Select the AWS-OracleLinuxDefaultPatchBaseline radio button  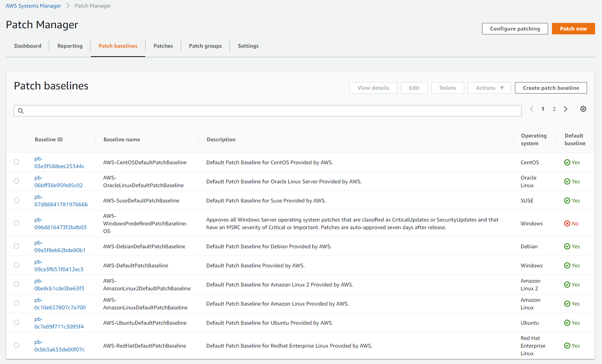point(16,181)
